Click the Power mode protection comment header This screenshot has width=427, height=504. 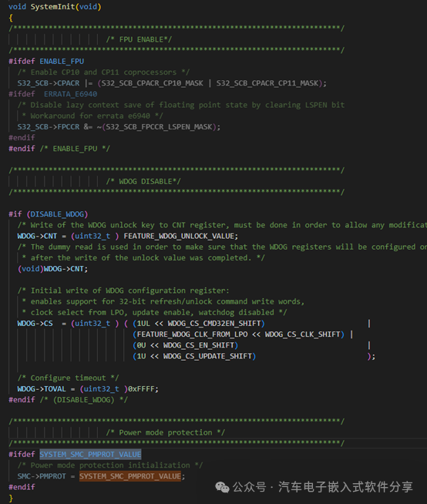coord(166,432)
